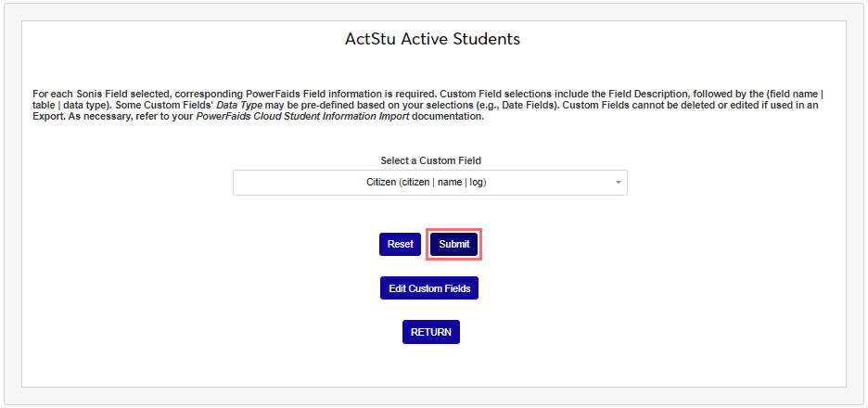Click the Select a Custom Field label
Screen dimensions: 868x408
coord(430,160)
